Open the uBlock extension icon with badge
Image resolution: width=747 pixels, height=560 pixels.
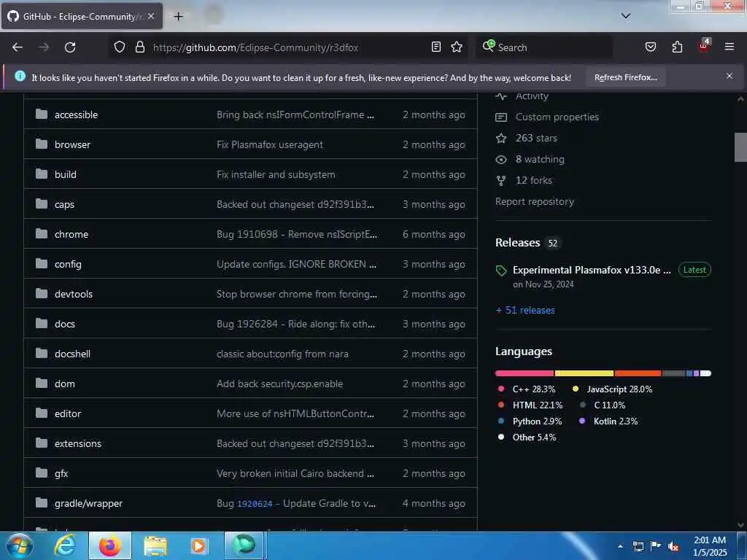click(x=704, y=46)
